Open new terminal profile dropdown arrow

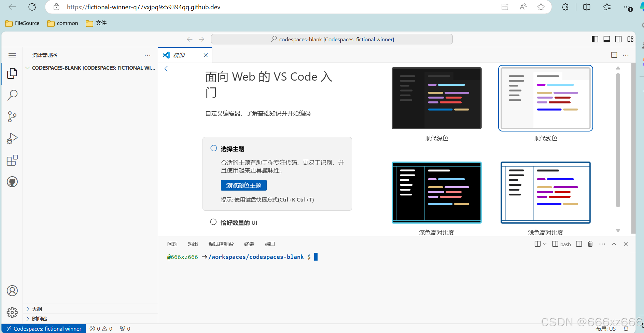coord(545,244)
